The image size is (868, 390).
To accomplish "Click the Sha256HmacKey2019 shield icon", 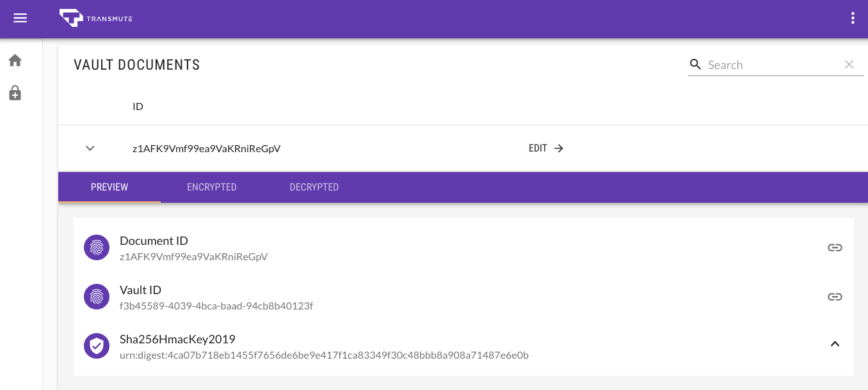I will click(97, 346).
